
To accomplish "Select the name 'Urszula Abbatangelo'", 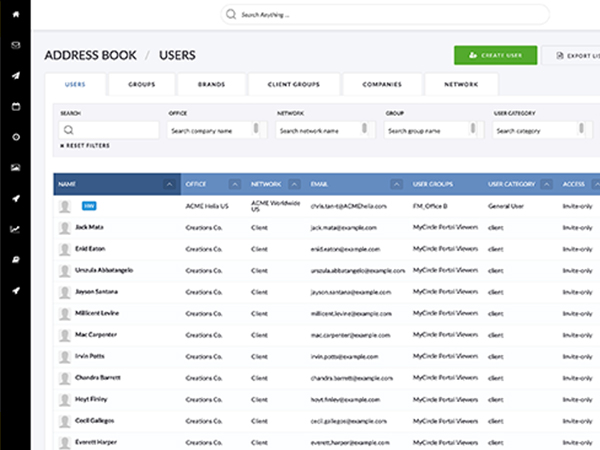I will [x=104, y=270].
